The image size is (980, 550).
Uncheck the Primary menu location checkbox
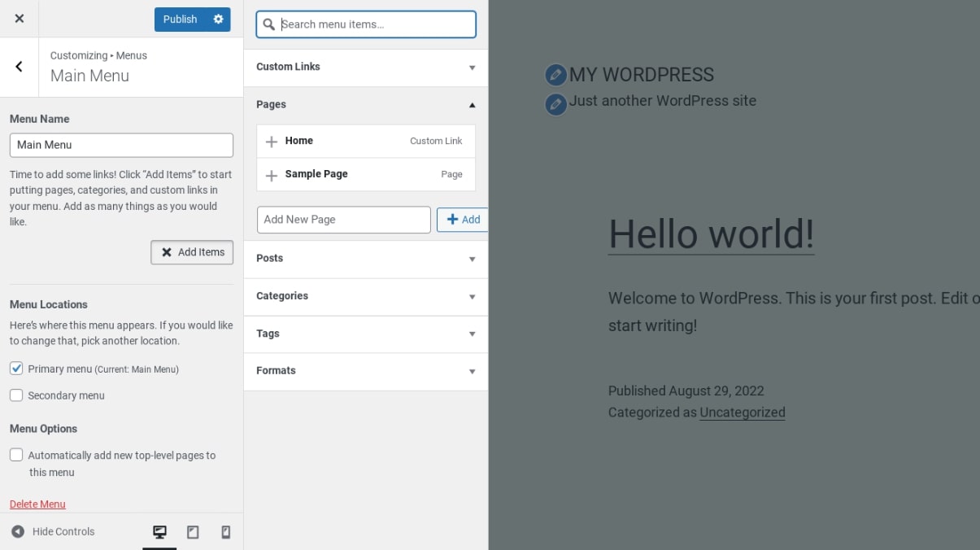(16, 369)
